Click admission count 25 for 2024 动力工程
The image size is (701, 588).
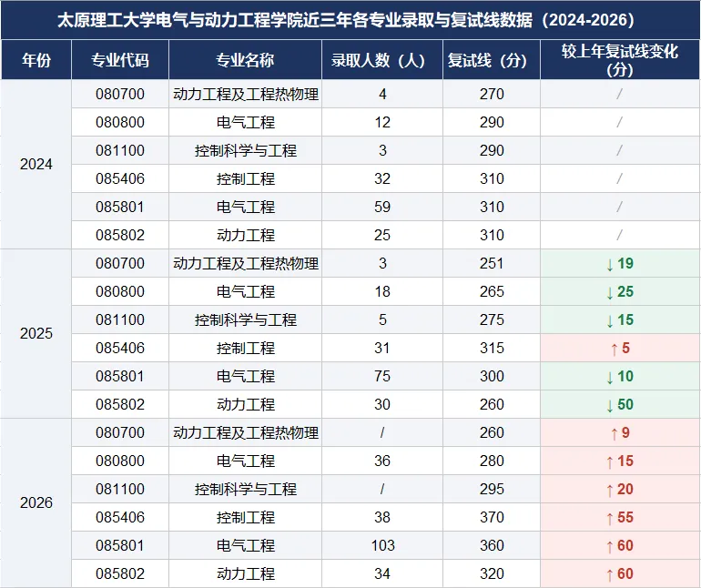point(382,235)
